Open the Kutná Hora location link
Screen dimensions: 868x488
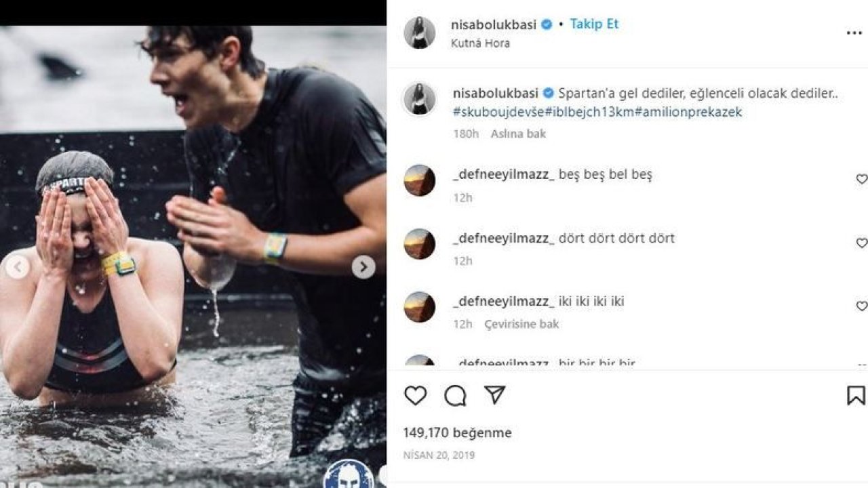[x=480, y=43]
